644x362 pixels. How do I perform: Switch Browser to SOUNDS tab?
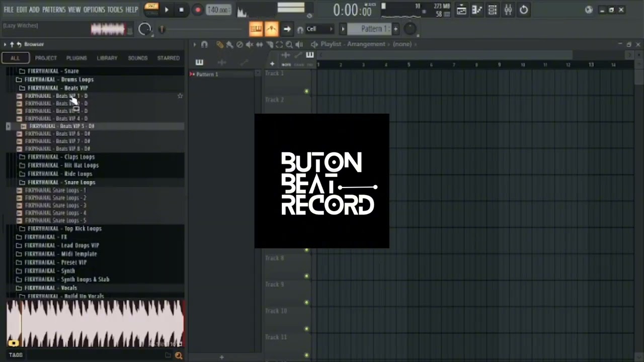click(138, 58)
